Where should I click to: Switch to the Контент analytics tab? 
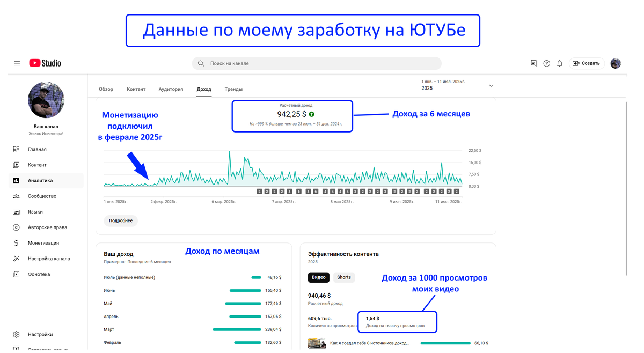(x=136, y=89)
